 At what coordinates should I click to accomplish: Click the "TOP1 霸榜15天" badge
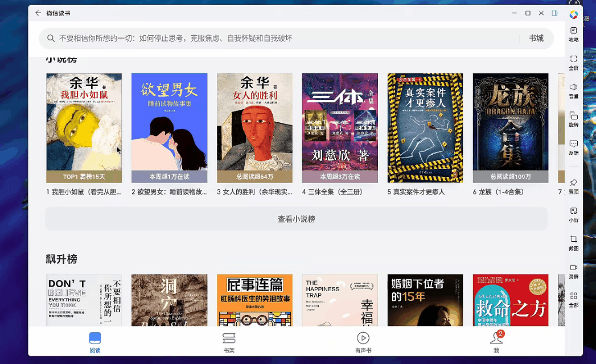[x=84, y=177]
